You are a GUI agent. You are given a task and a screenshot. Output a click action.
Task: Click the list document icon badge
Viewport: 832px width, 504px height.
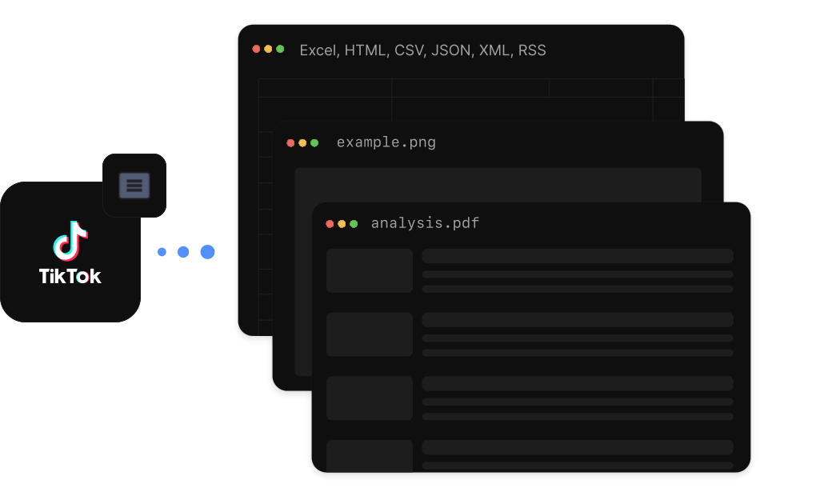pos(134,186)
